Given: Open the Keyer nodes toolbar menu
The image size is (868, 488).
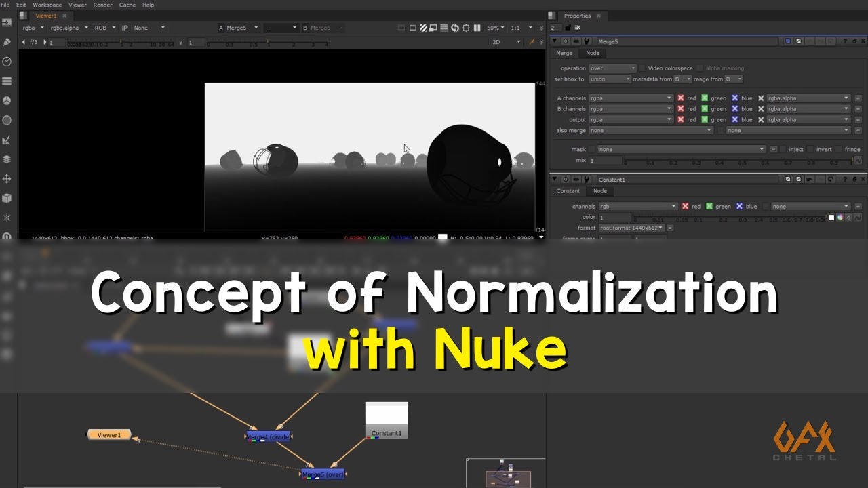Looking at the screenshot, I should click(x=7, y=140).
